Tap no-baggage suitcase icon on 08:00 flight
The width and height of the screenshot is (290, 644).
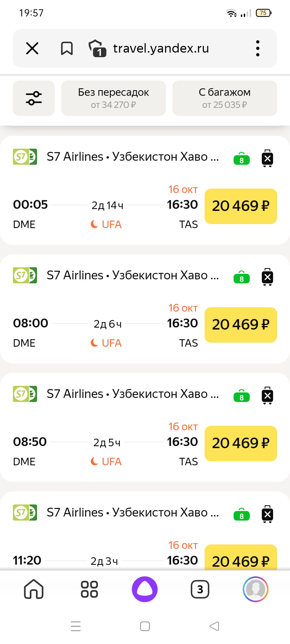[x=267, y=277]
